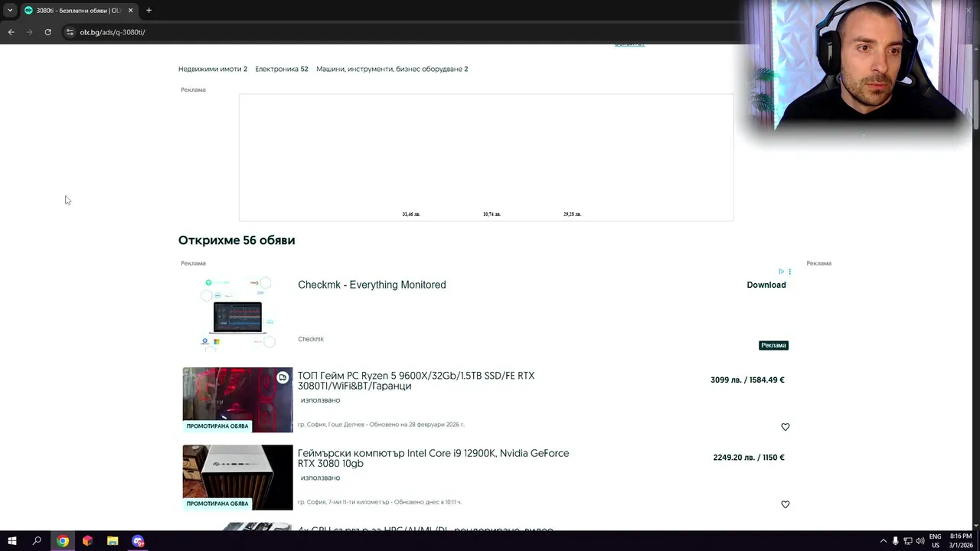The height and width of the screenshot is (551, 980).
Task: Open ТОП Гейм PC Ryzen 5 9600X listing
Action: tap(416, 381)
